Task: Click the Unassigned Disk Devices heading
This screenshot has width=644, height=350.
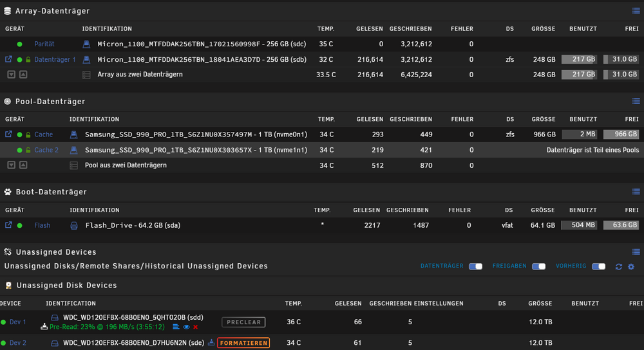Action: 66,285
